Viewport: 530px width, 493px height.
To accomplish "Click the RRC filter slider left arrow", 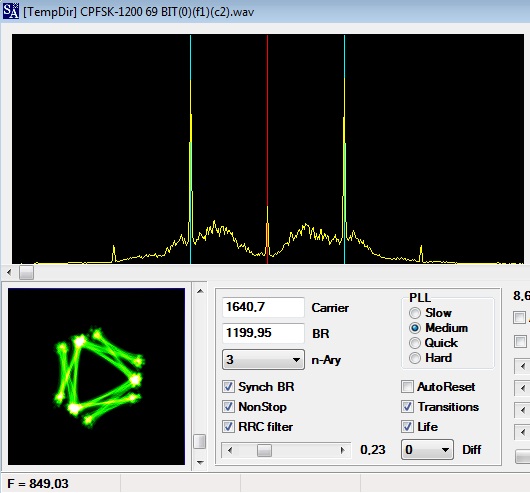I will pos(230,450).
